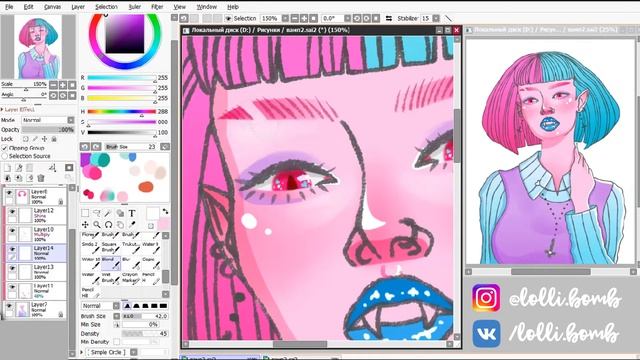Open the swatch Brush Size dropdown arrow
This screenshot has width=640, height=360.
coord(165,147)
